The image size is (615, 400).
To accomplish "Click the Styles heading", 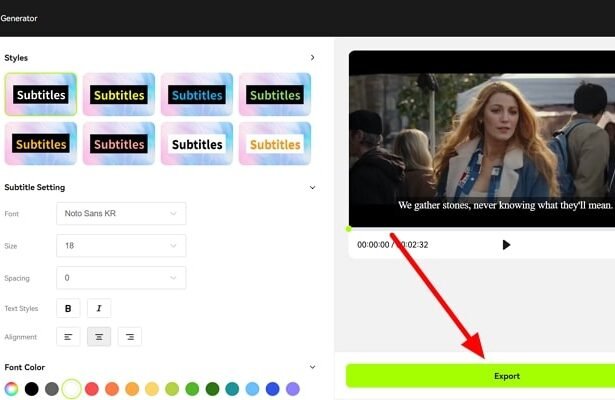I will point(16,58).
